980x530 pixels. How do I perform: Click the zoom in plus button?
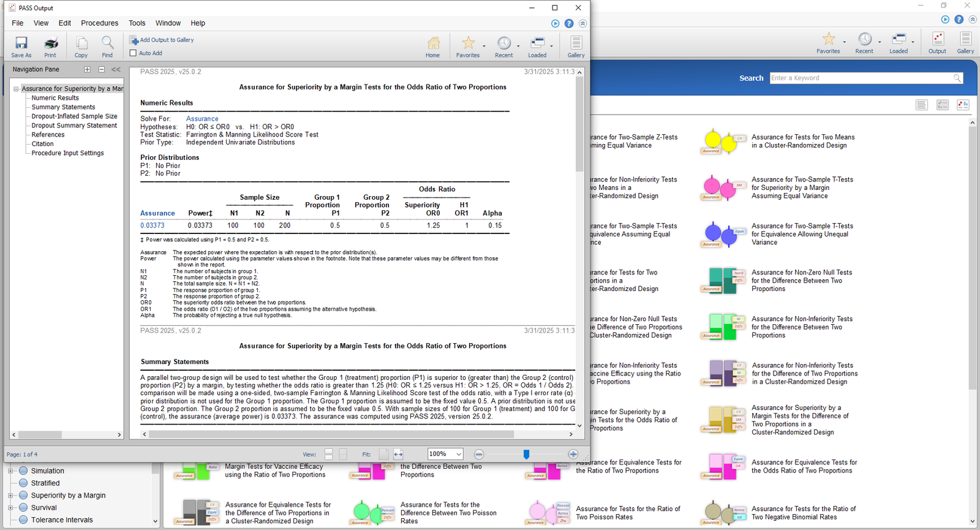pyautogui.click(x=573, y=454)
